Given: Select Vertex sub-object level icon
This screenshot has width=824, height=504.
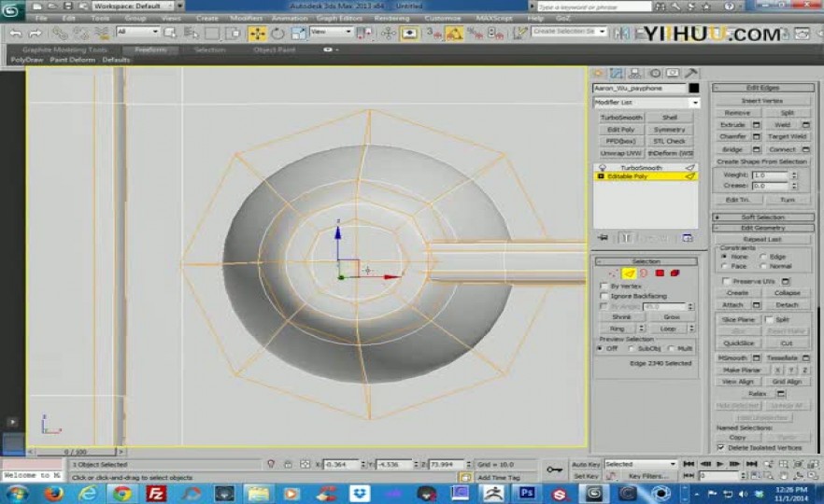Looking at the screenshot, I should [x=613, y=273].
